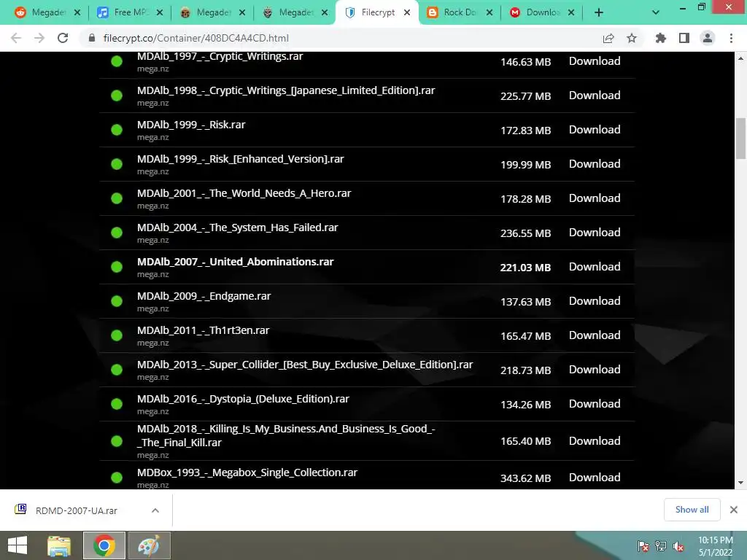Open the Windows Start menu
The height and width of the screenshot is (560, 747).
point(18,545)
